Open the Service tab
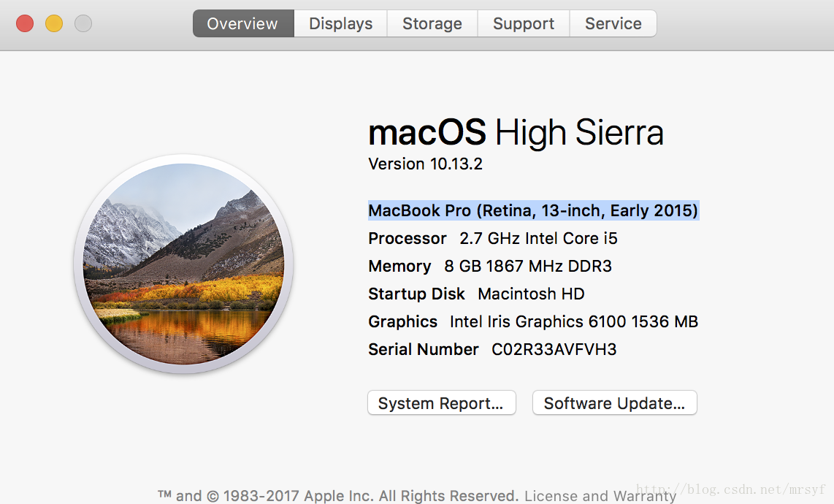The image size is (834, 504). (x=613, y=23)
